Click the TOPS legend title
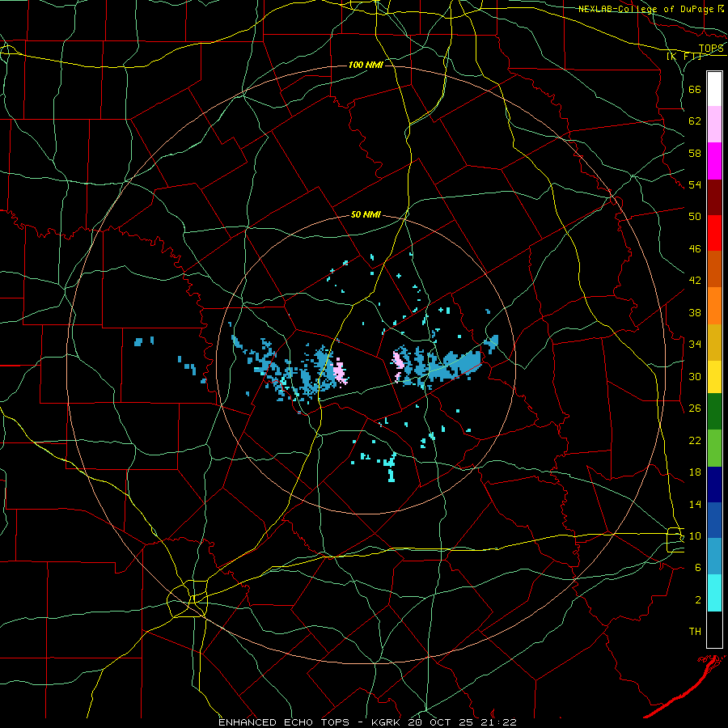The width and height of the screenshot is (728, 728). (711, 48)
